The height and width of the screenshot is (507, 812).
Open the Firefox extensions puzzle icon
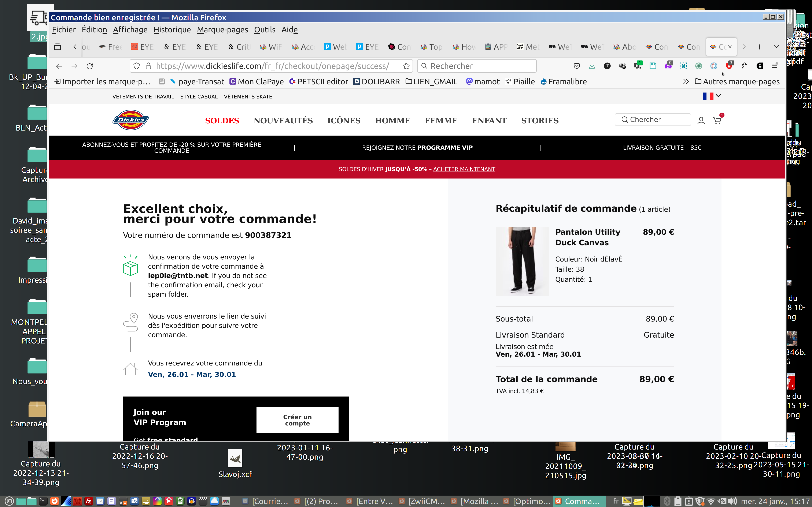point(745,66)
